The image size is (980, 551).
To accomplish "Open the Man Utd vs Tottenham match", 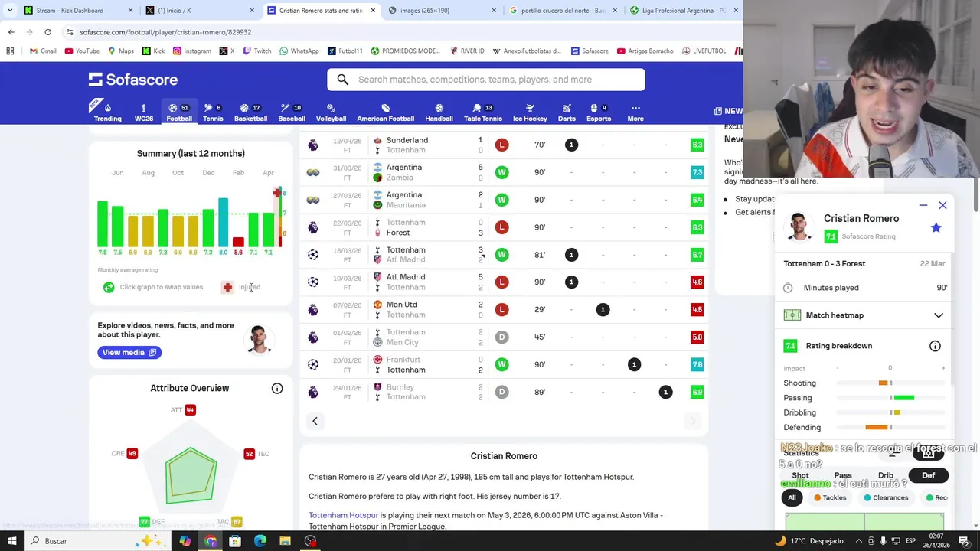I will [504, 309].
